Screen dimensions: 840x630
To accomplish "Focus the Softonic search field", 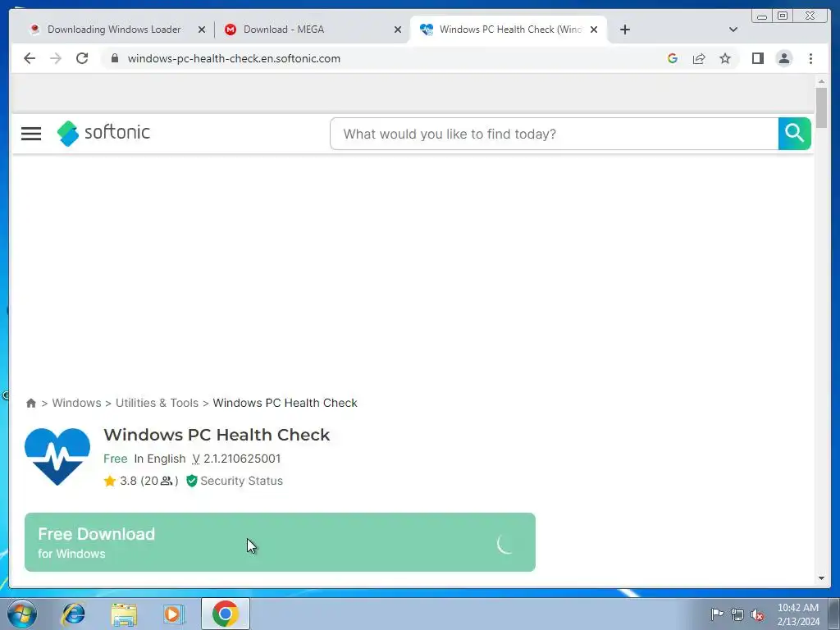I will point(554,134).
